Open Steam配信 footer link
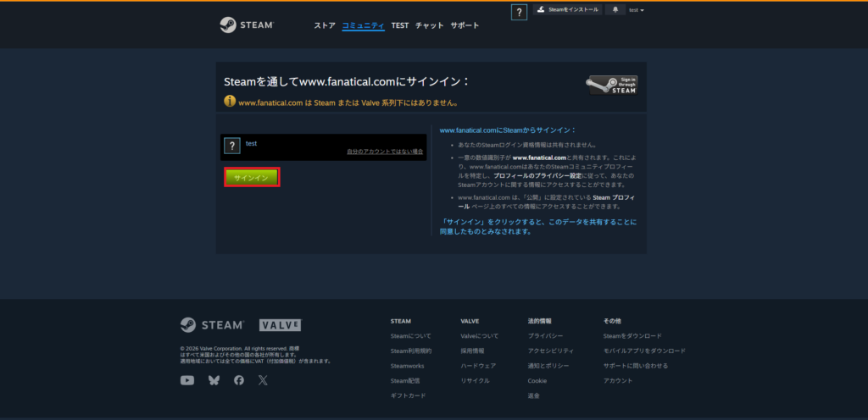The height and width of the screenshot is (420, 868). 404,381
